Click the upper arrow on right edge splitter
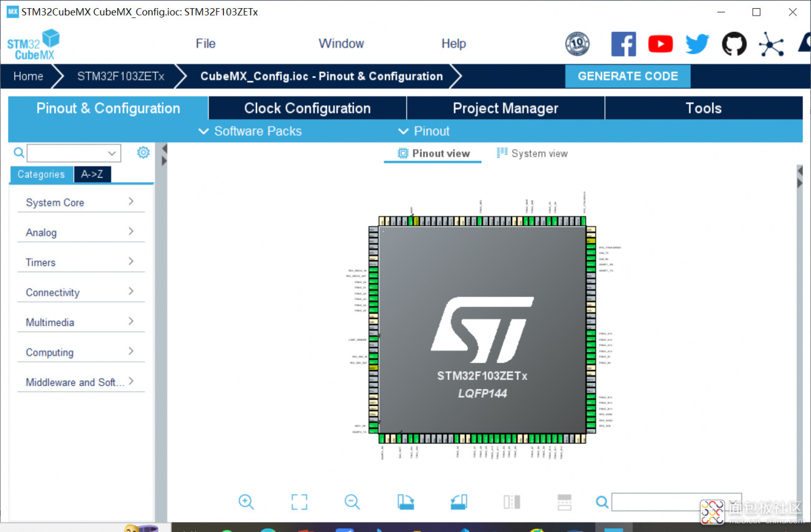 click(800, 171)
